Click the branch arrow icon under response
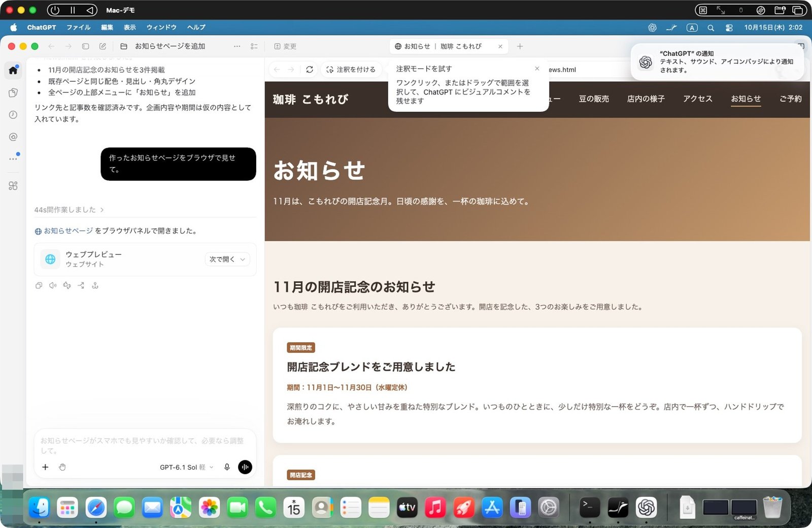The height and width of the screenshot is (528, 812). point(81,286)
